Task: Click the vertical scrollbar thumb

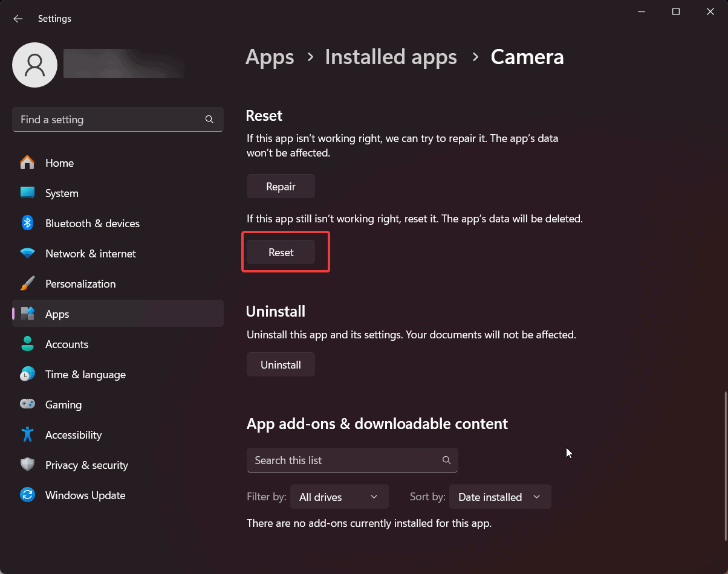Action: tap(726, 465)
